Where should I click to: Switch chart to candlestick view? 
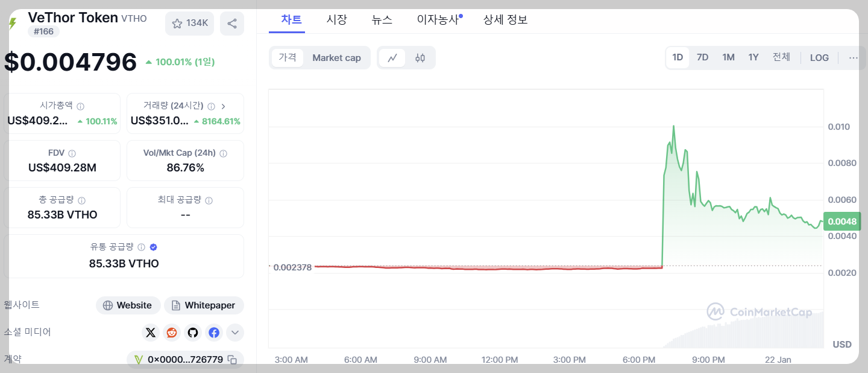point(420,57)
